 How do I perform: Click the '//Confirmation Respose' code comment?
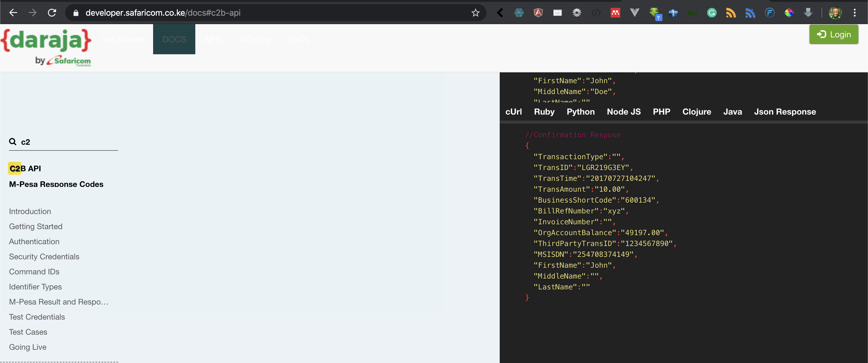click(x=573, y=135)
